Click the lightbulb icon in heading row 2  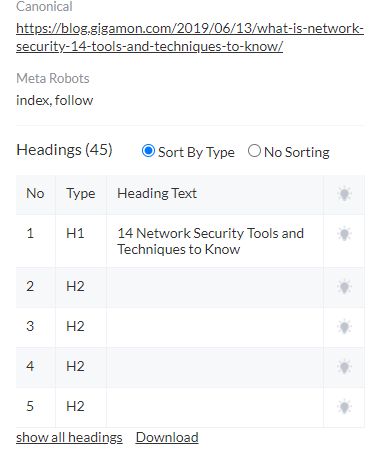point(344,287)
